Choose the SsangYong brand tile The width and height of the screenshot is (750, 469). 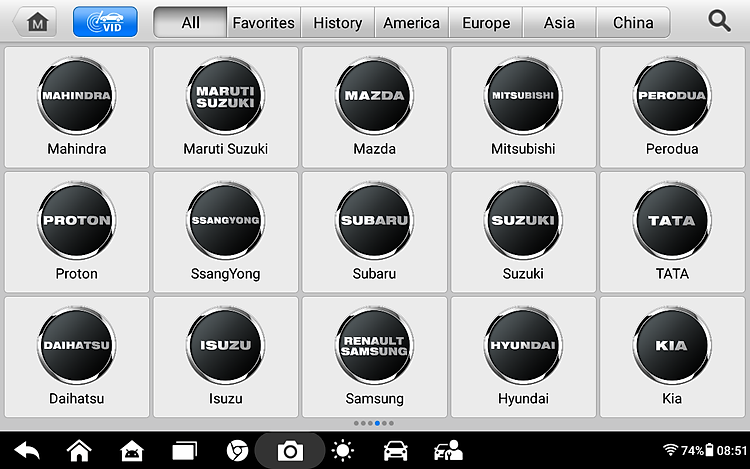[x=225, y=232]
